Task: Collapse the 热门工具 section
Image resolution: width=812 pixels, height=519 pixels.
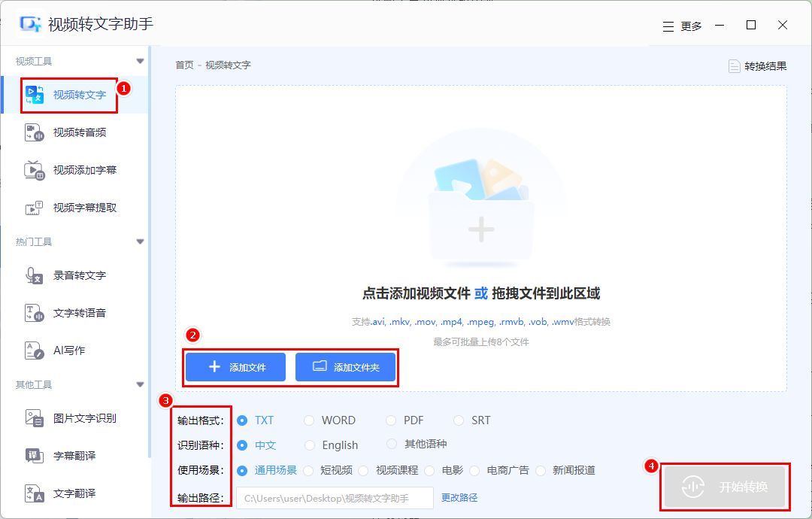Action: coord(140,241)
